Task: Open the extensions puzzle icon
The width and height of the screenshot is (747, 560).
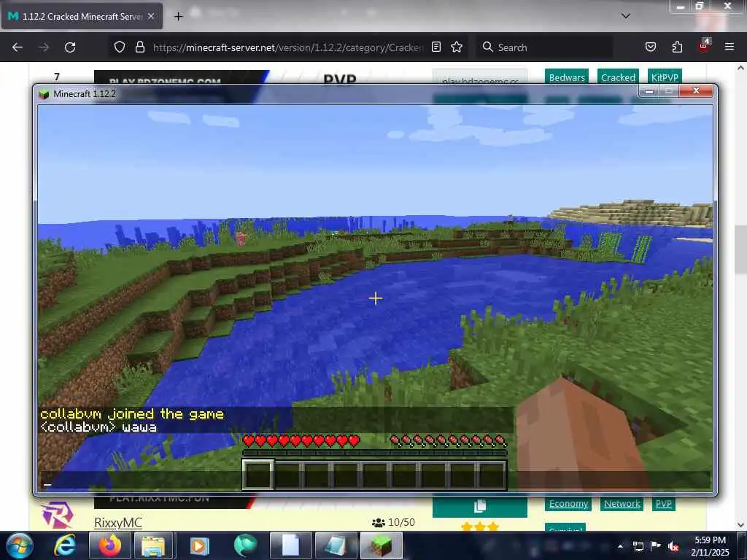Action: (677, 47)
